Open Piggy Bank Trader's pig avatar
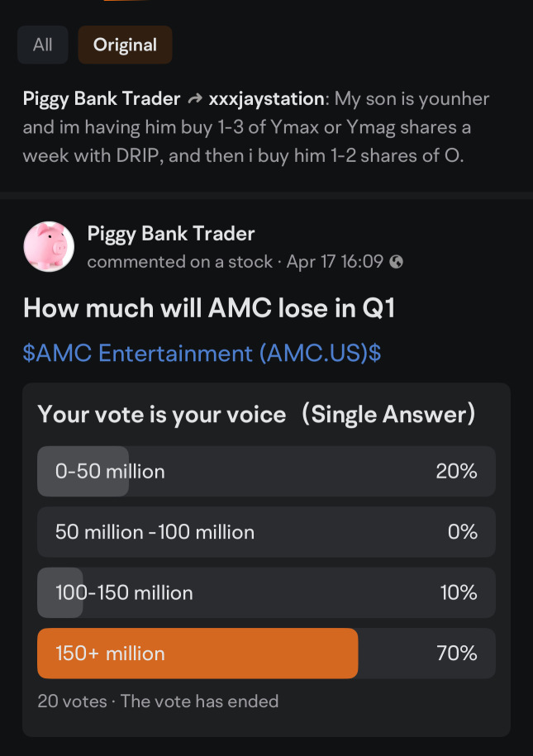Screen dimensions: 533x756 [49, 247]
